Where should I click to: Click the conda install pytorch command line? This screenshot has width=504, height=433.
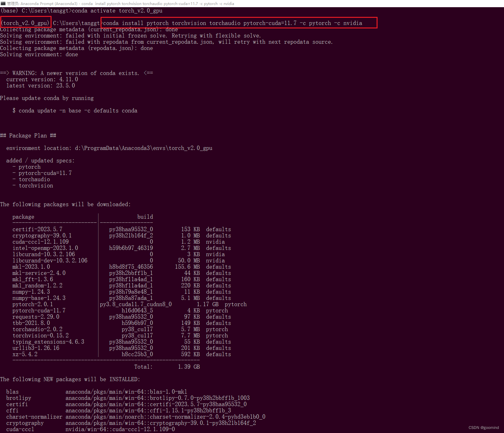click(233, 23)
